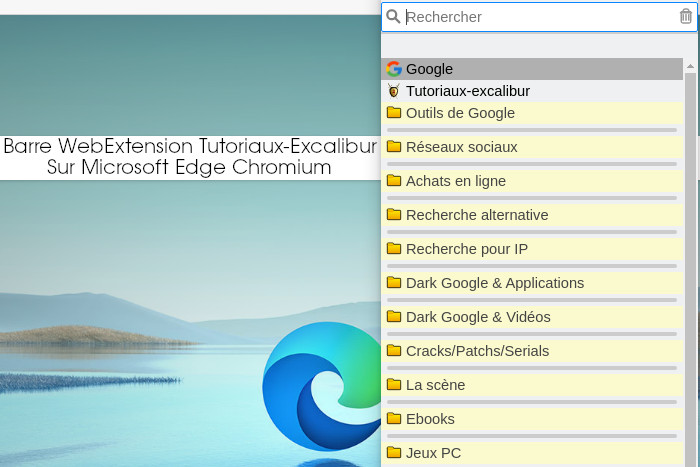This screenshot has width=700, height=467.
Task: Expand the Dark Google & Vidéos folder
Action: [532, 317]
